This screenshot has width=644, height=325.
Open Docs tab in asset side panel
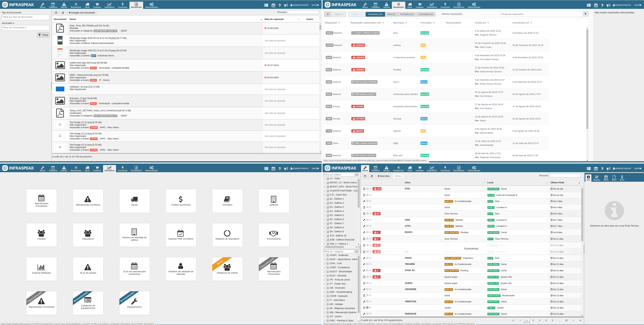pyautogui.click(x=614, y=178)
